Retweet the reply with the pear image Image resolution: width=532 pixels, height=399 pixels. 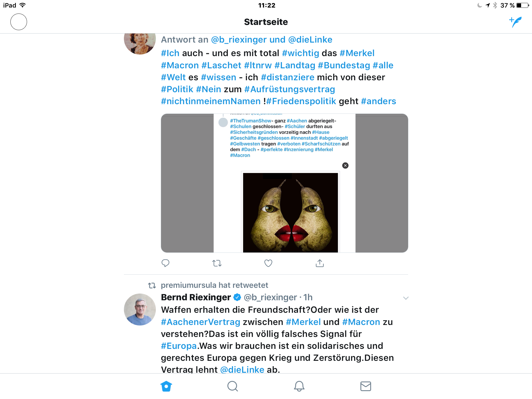[x=217, y=263]
